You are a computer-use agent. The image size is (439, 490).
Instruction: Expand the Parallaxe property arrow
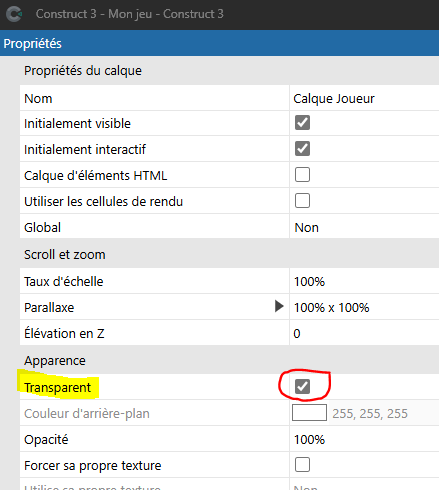(279, 306)
